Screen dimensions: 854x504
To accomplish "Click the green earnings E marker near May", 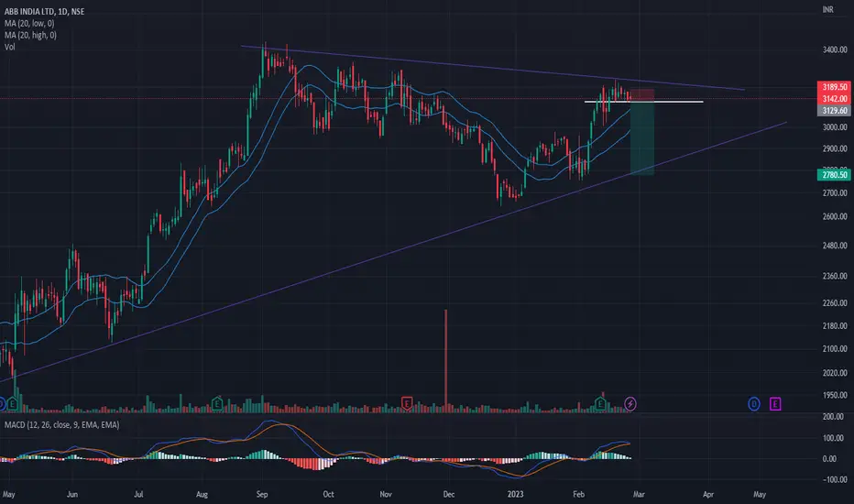I will (13, 404).
